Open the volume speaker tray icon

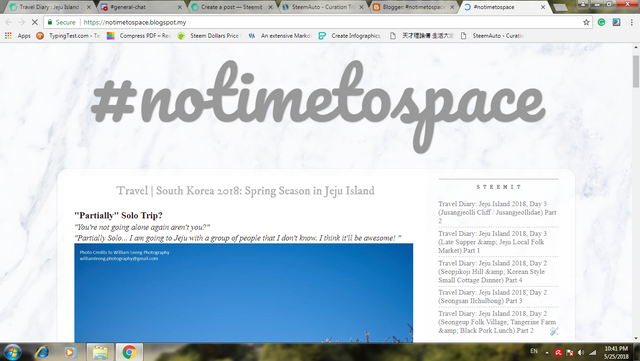click(581, 352)
